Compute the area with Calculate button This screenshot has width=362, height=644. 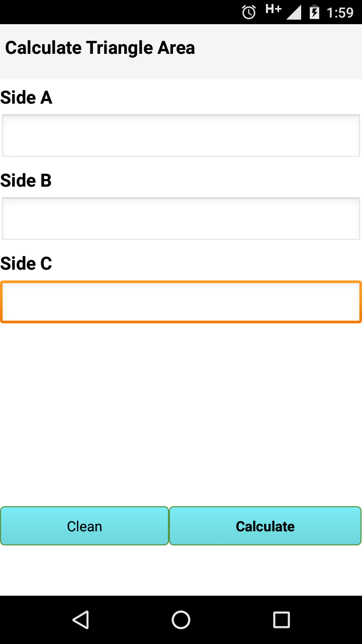pyautogui.click(x=265, y=526)
